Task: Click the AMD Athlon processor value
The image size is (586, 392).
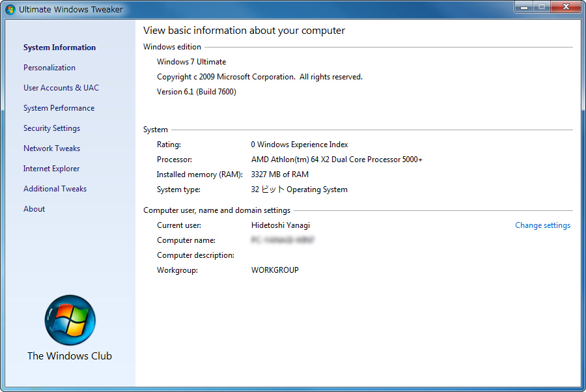Action: pos(337,160)
